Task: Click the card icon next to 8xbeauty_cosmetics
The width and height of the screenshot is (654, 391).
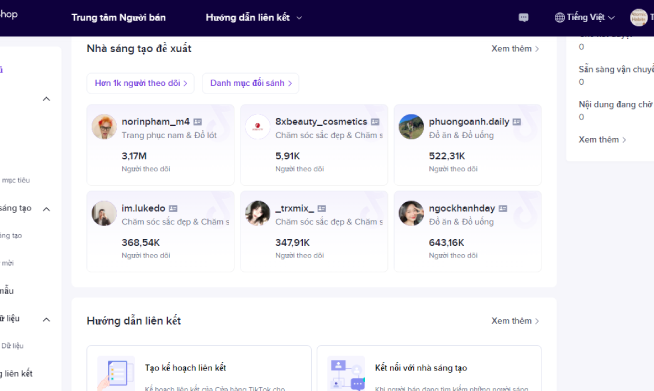Action: pyautogui.click(x=375, y=122)
